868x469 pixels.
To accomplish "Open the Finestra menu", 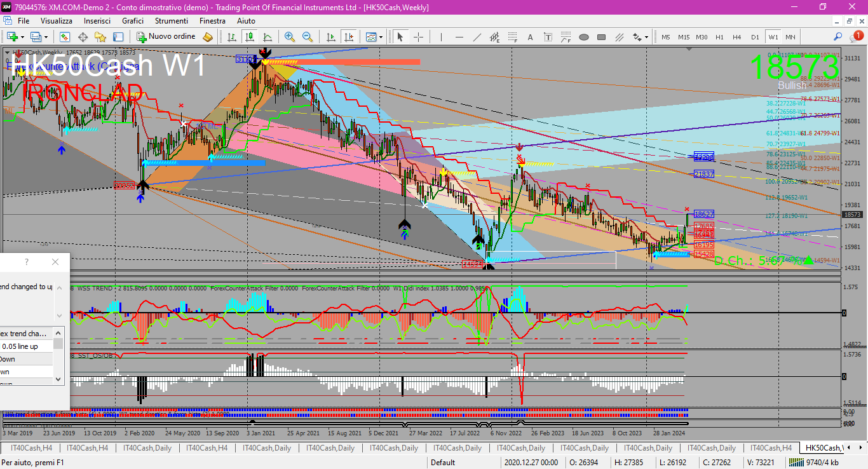I will (212, 21).
